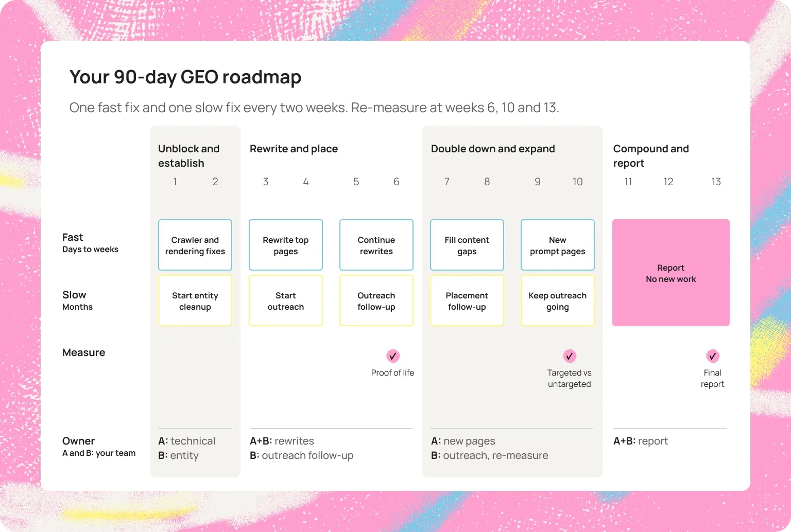791x532 pixels.
Task: Click the Final report checkmark icon
Action: pos(713,356)
